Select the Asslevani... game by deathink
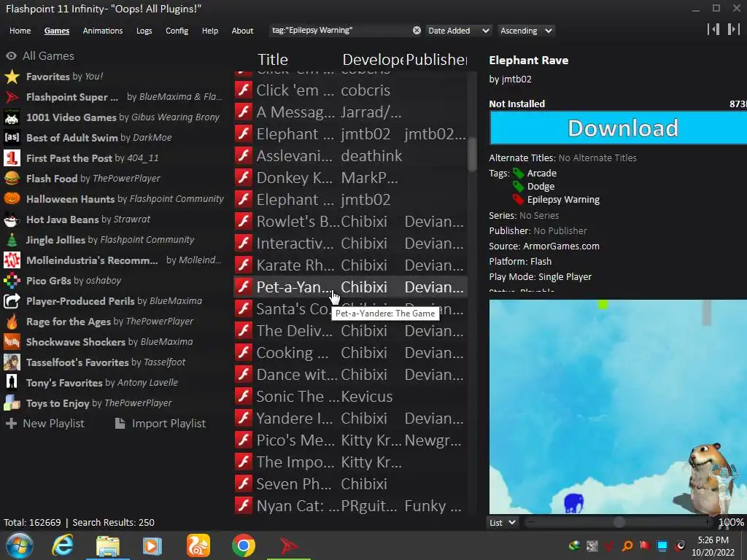Image resolution: width=747 pixels, height=560 pixels. coord(351,156)
